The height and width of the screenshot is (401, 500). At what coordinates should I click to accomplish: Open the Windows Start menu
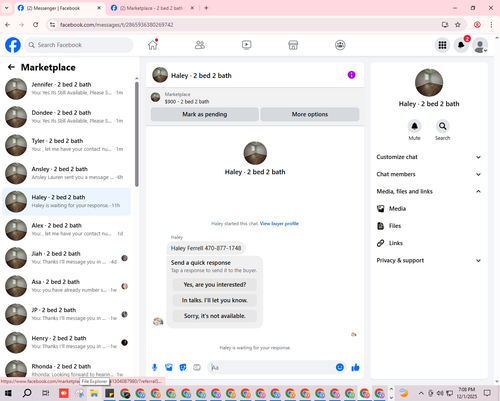(8, 393)
